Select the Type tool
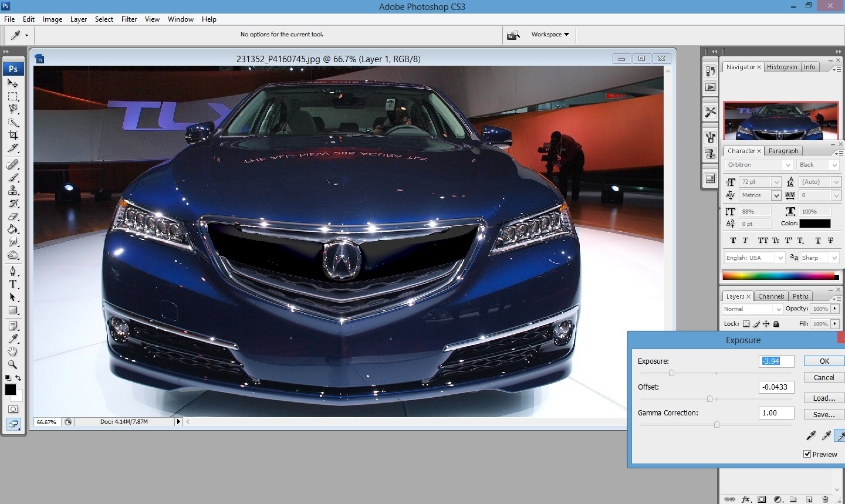This screenshot has width=845, height=504. click(13, 284)
